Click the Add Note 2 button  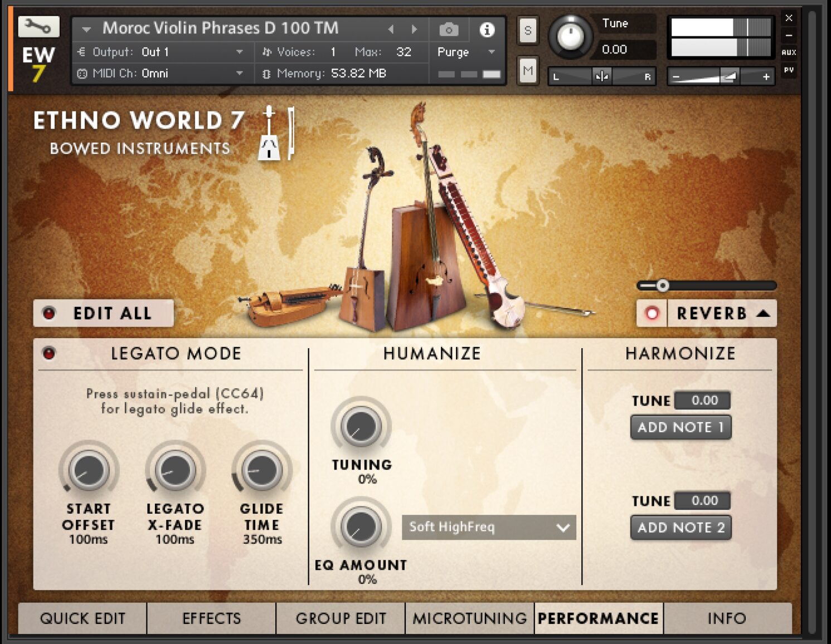681,528
